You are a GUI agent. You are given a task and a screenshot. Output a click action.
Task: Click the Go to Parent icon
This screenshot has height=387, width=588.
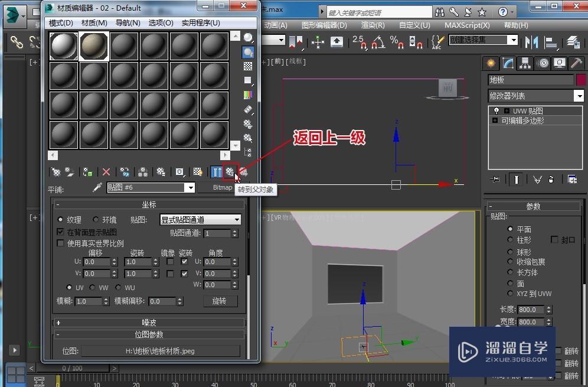[230, 172]
